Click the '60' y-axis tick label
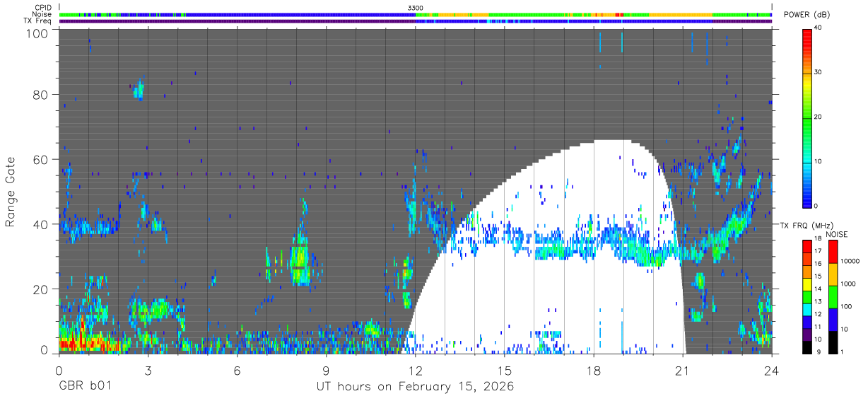 pyautogui.click(x=41, y=160)
